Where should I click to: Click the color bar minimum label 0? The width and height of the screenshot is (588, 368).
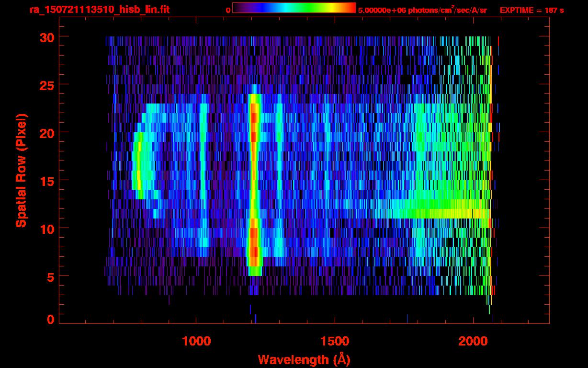click(x=228, y=10)
